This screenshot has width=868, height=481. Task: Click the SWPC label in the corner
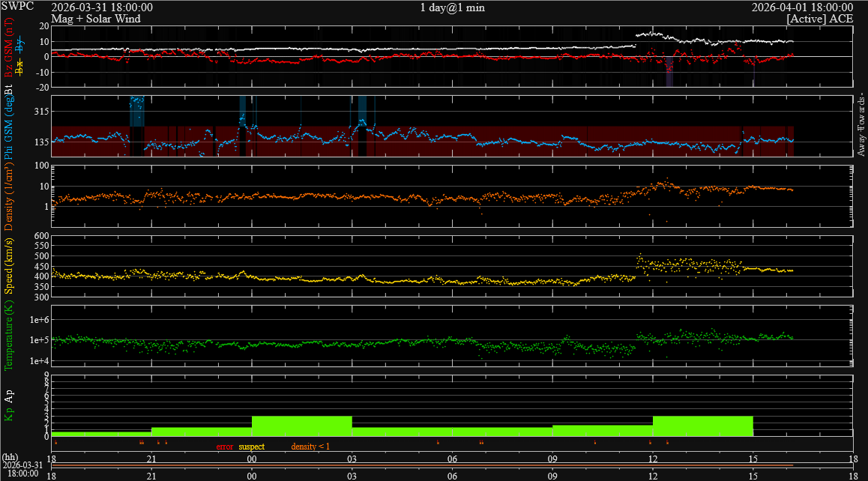(x=16, y=7)
